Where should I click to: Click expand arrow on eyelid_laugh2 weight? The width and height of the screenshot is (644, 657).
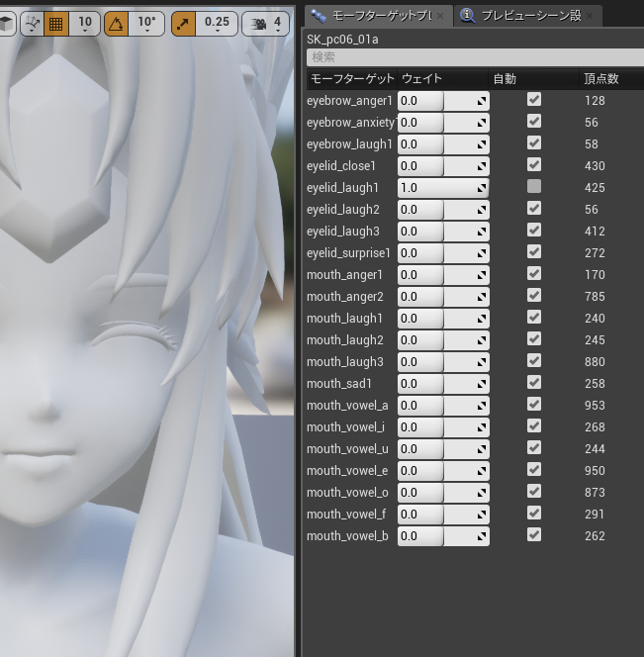pyautogui.click(x=482, y=210)
